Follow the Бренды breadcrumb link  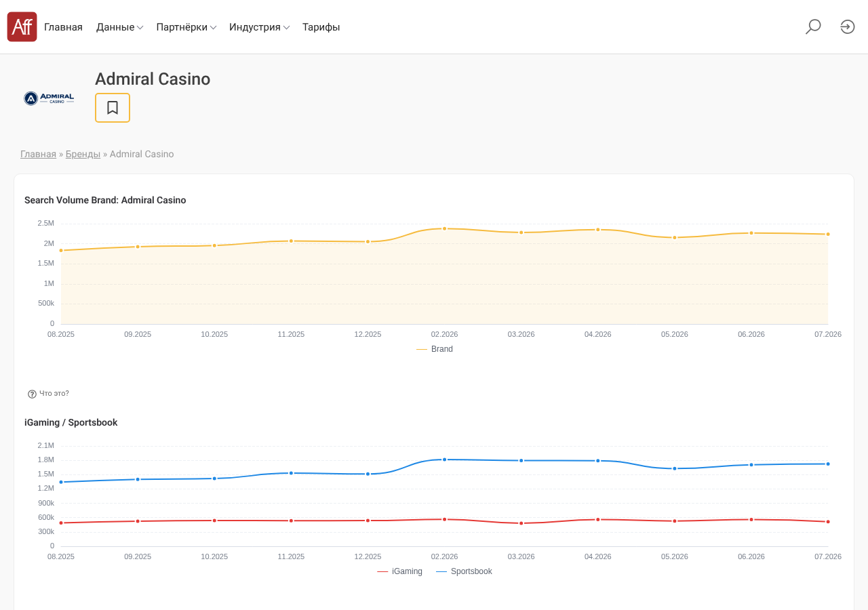click(83, 154)
